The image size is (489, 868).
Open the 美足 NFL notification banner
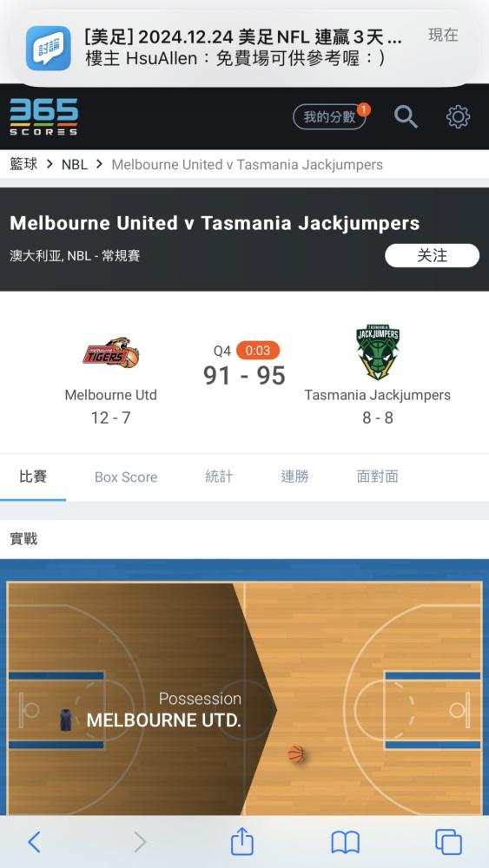244,48
